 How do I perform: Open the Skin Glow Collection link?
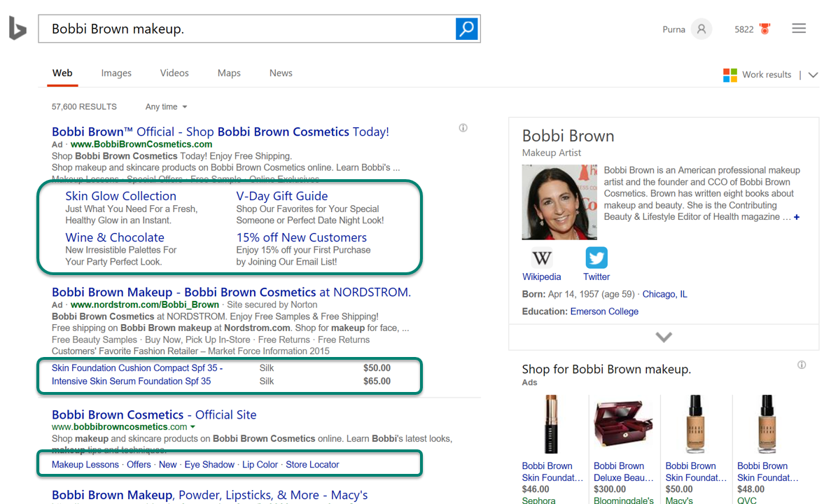coord(120,196)
